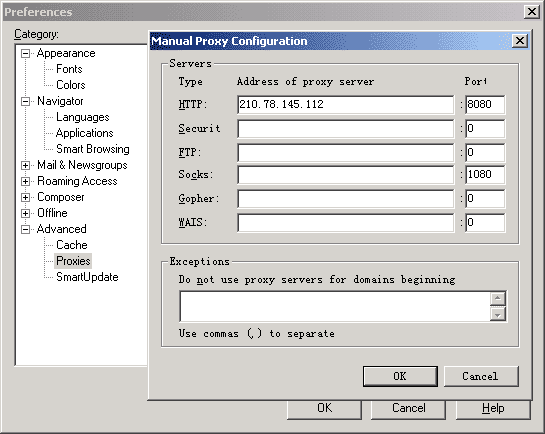Select the Mail & Newsgroups label
Screen dimensions: 545x434
click(x=82, y=165)
